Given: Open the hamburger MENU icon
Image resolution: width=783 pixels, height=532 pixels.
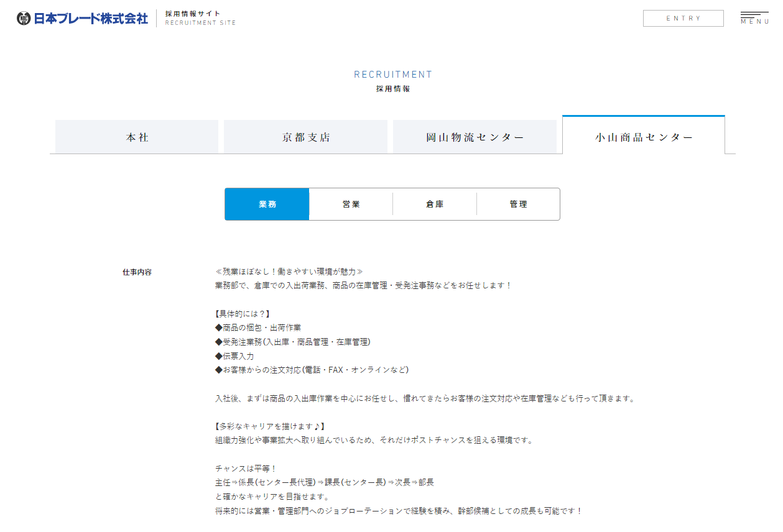Looking at the screenshot, I should click(754, 18).
